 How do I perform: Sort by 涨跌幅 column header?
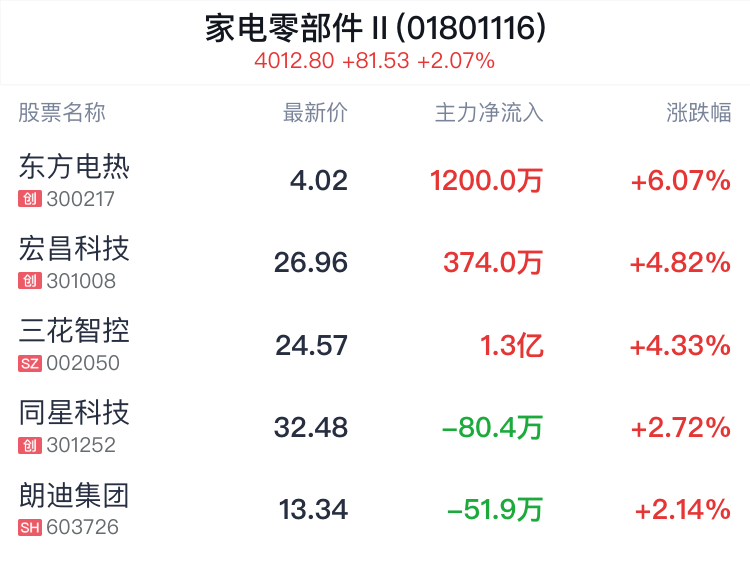[698, 113]
